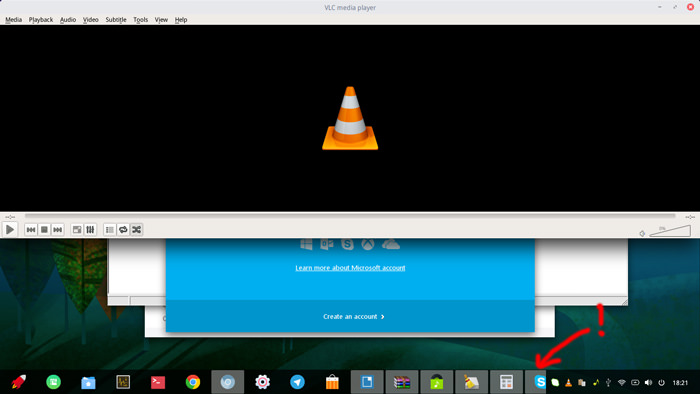The image size is (700, 394).
Task: Follow Learn more about Microsoft account link
Action: point(350,268)
